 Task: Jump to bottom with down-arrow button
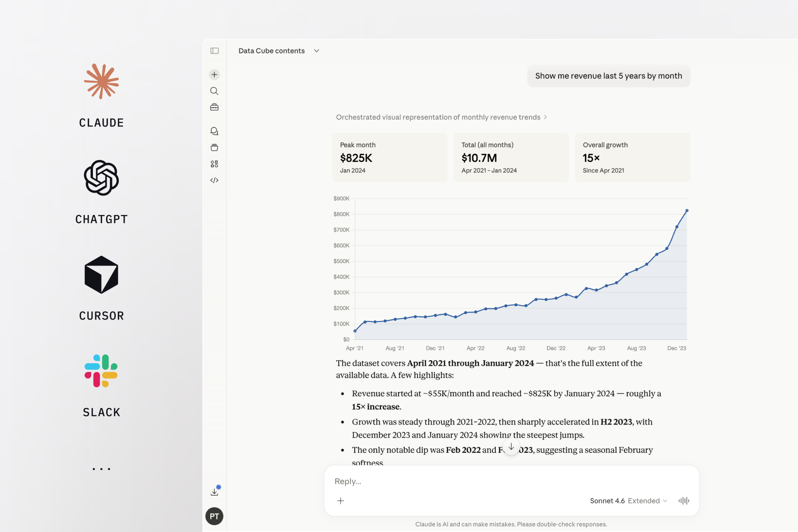tap(511, 446)
